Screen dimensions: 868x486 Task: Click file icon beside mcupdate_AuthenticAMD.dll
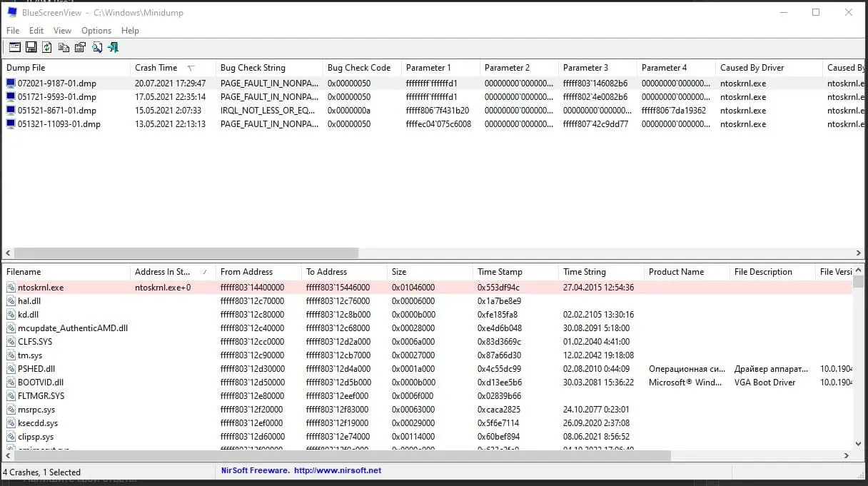pos(11,328)
